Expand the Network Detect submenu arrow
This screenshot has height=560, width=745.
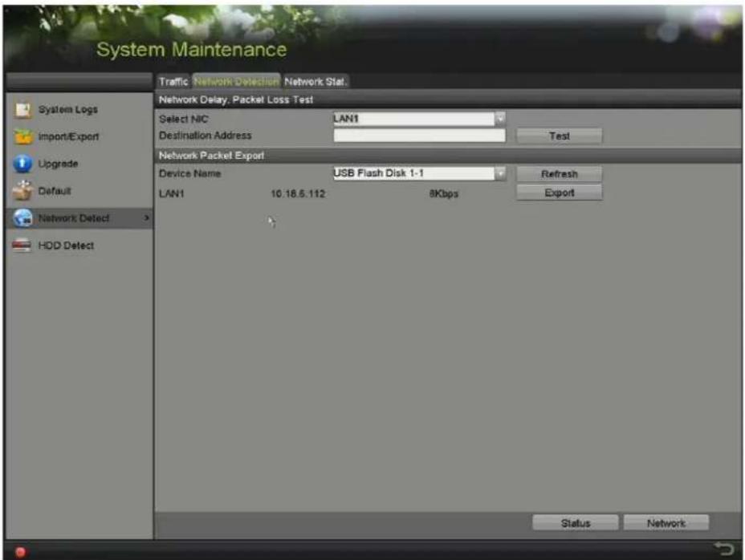pyautogui.click(x=147, y=217)
